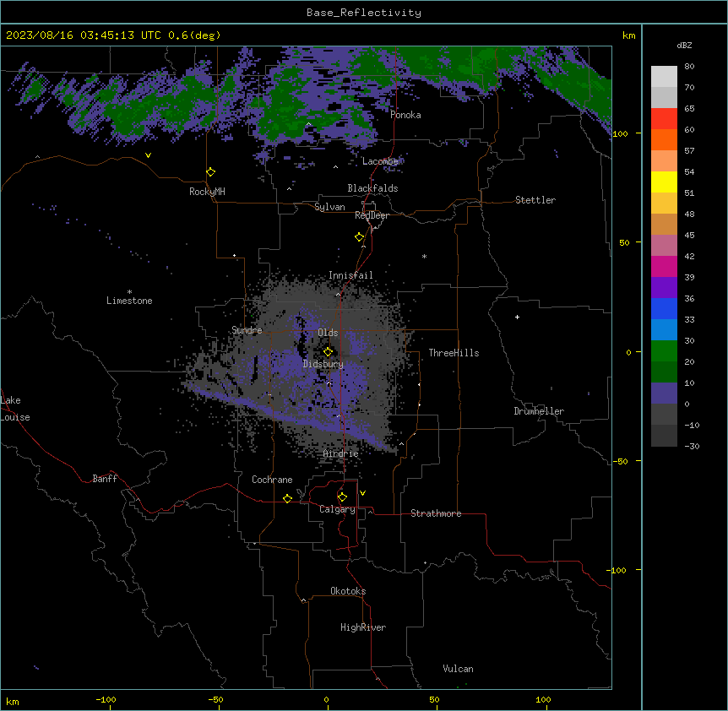The width and height of the screenshot is (728, 711).
Task: Click the Base_Reflectivity title
Action: (364, 13)
